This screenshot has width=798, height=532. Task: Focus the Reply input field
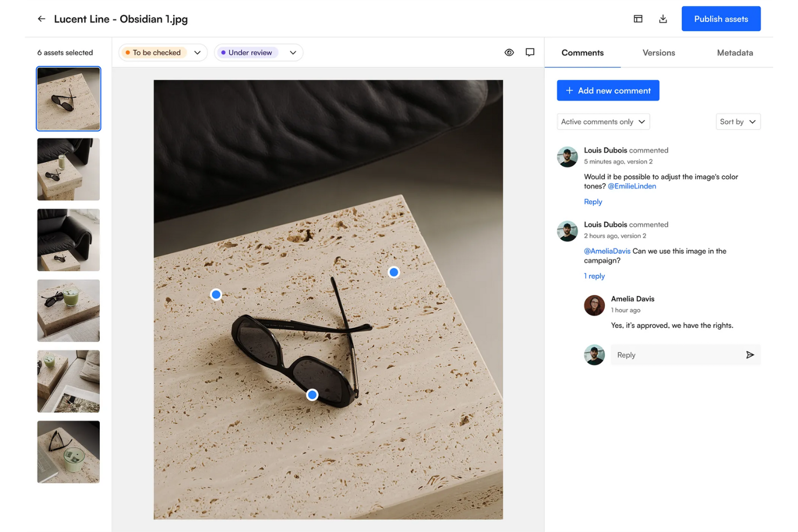[686, 355]
